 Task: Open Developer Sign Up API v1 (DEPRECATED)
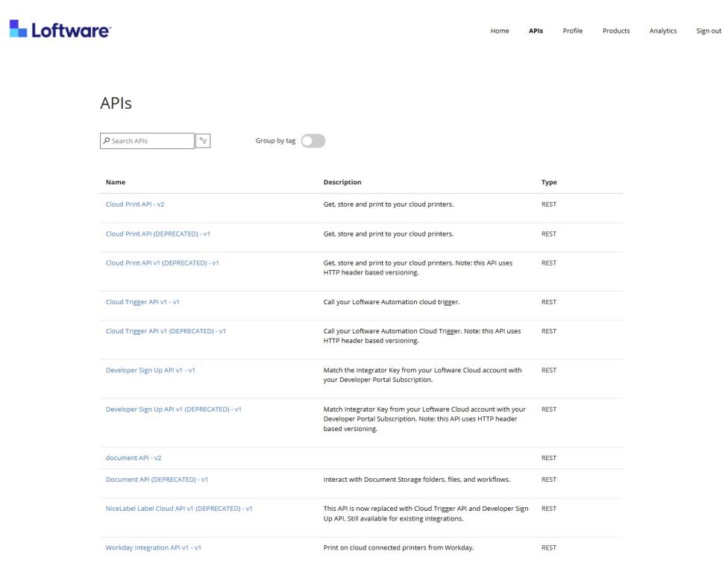(173, 409)
